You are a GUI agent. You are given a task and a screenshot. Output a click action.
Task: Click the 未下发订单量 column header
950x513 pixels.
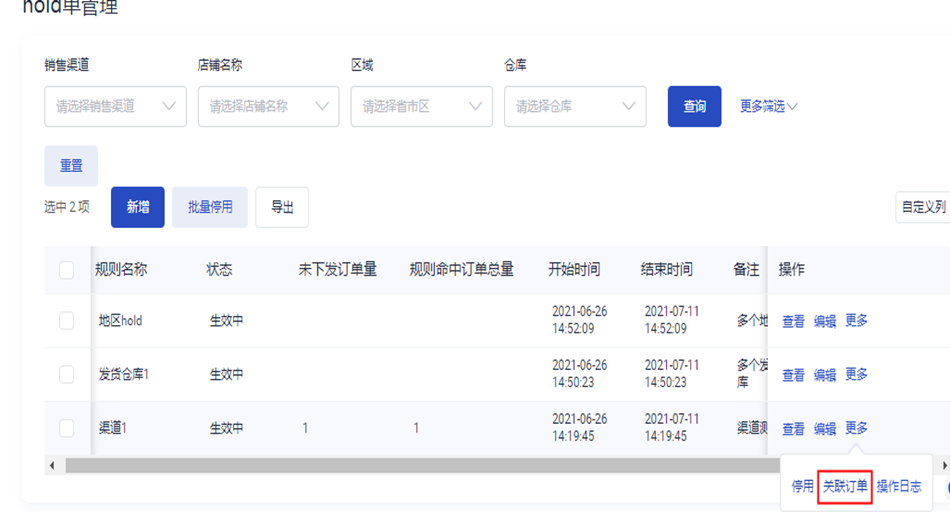coord(337,270)
